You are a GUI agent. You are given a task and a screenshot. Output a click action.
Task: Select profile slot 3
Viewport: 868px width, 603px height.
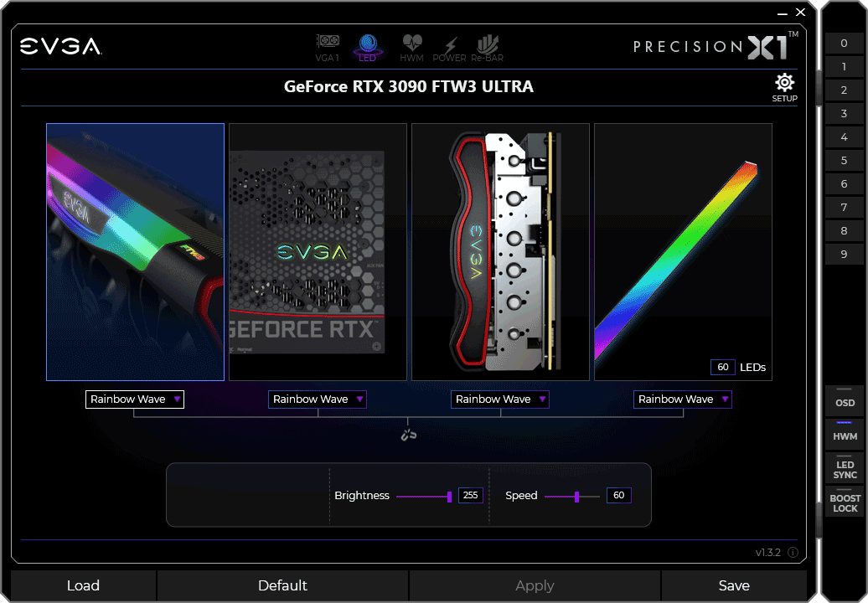(x=844, y=114)
